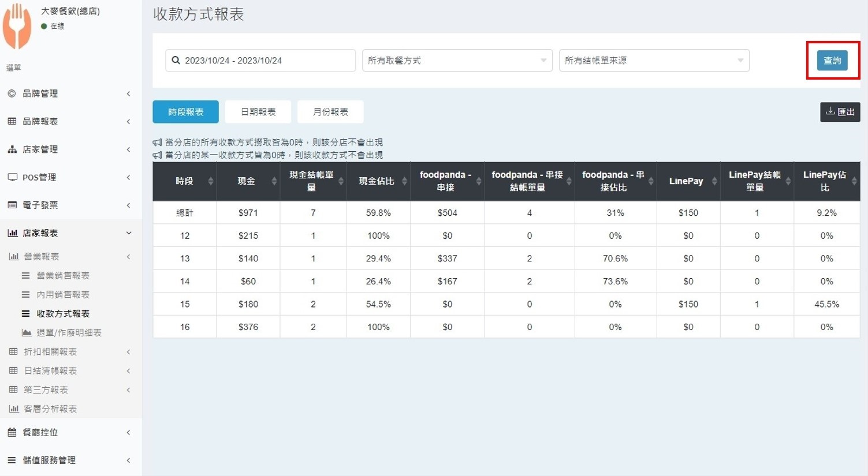Click sort icon on 現金佔比 column
The width and height of the screenshot is (868, 476).
[x=404, y=181]
